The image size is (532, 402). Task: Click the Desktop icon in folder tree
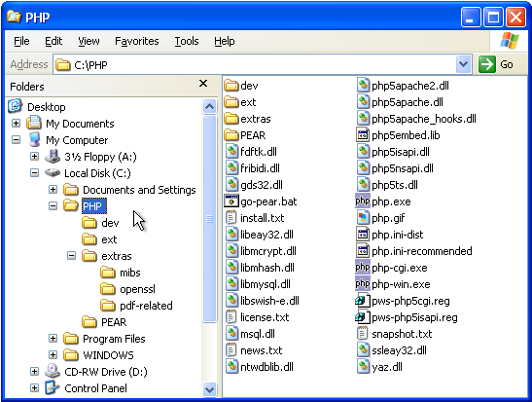coord(15,106)
